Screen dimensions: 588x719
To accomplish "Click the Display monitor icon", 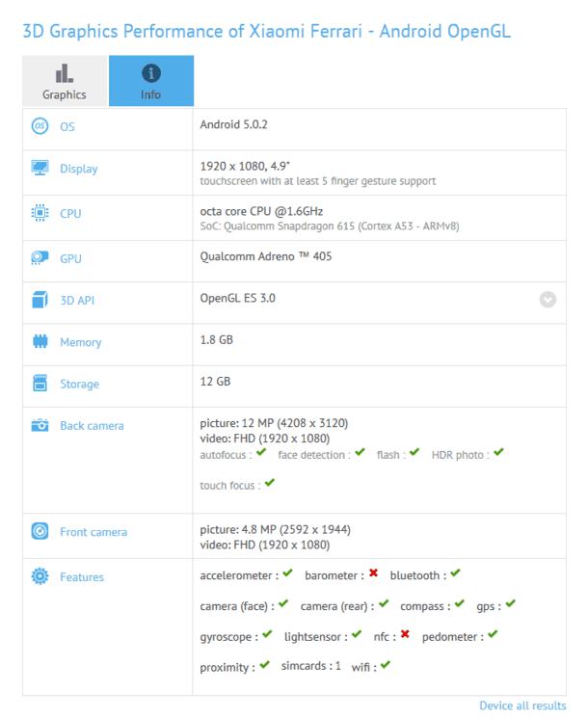I will [x=40, y=168].
